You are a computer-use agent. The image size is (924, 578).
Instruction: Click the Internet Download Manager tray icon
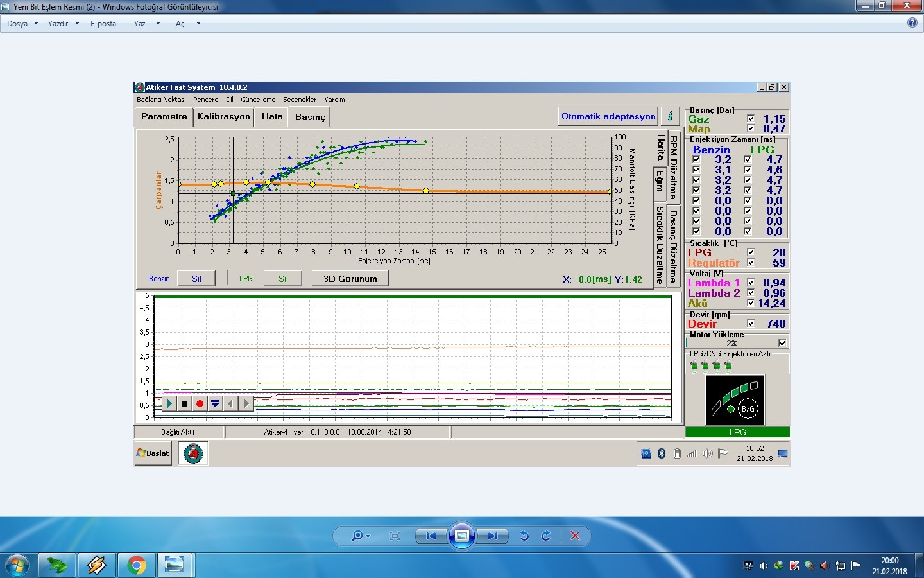click(x=778, y=566)
